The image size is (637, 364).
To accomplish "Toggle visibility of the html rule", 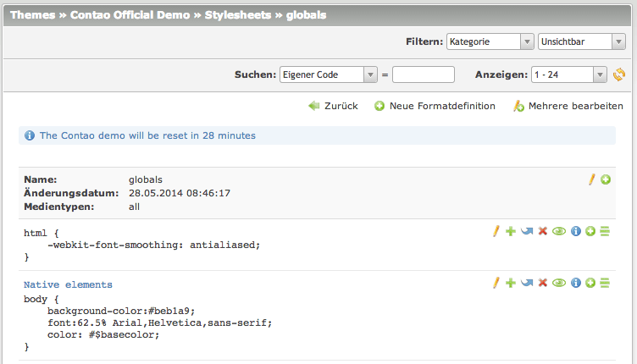I will coord(559,231).
